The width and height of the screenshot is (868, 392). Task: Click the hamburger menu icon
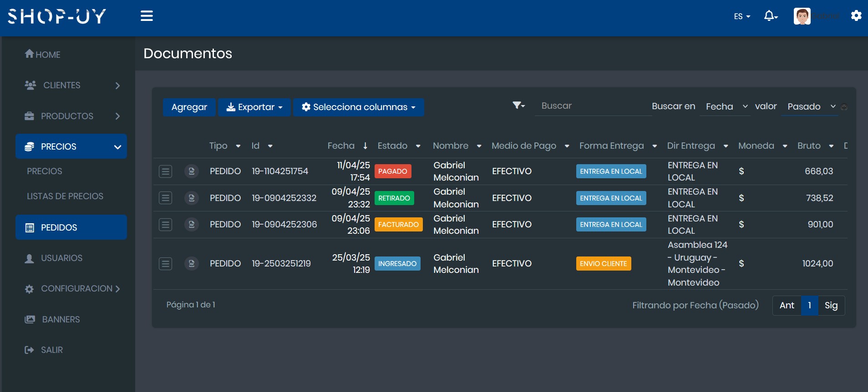point(147,16)
